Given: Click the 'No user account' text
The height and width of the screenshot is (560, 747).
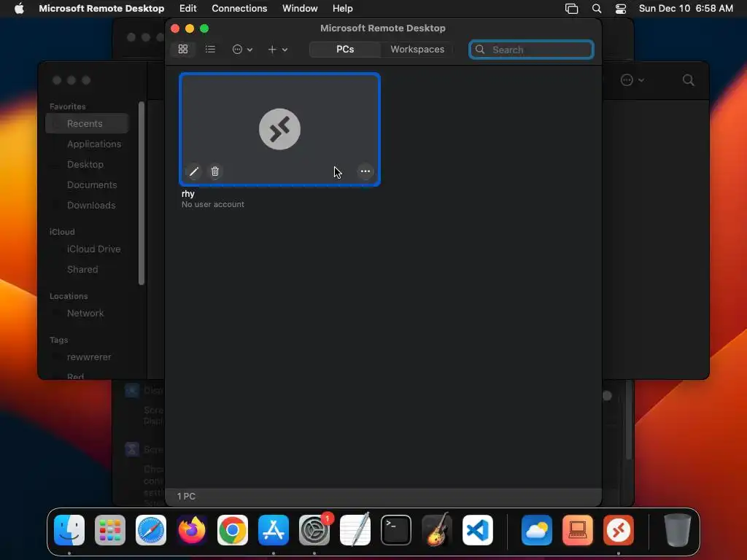Looking at the screenshot, I should [x=213, y=204].
